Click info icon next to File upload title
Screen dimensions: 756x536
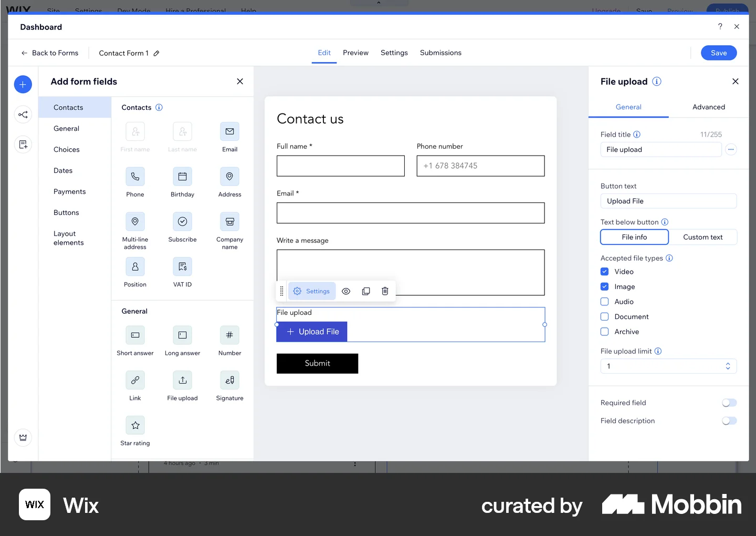[x=657, y=81]
